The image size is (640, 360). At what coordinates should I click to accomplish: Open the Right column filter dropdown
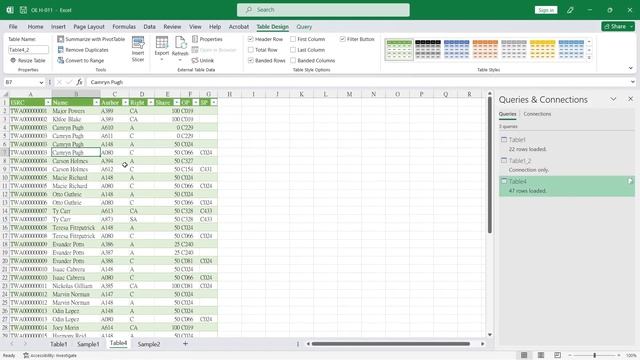151,102
